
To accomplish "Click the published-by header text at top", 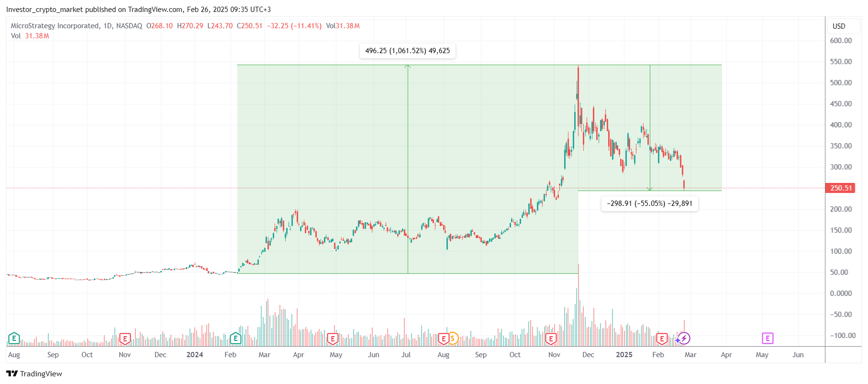I will point(139,10).
